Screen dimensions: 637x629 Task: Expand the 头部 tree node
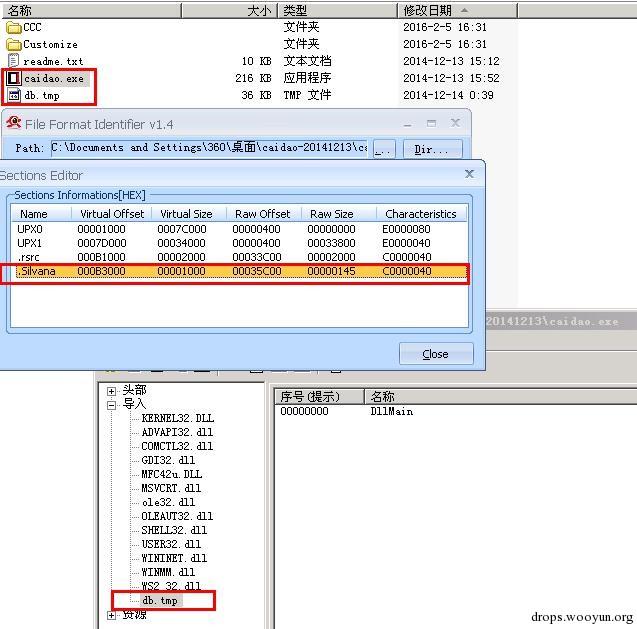coord(111,391)
